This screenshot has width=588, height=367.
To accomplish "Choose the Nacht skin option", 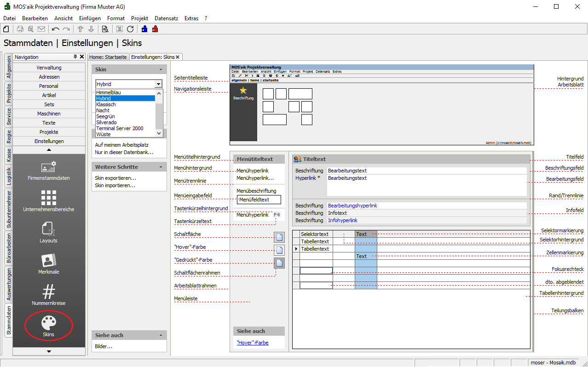I will pos(125,110).
